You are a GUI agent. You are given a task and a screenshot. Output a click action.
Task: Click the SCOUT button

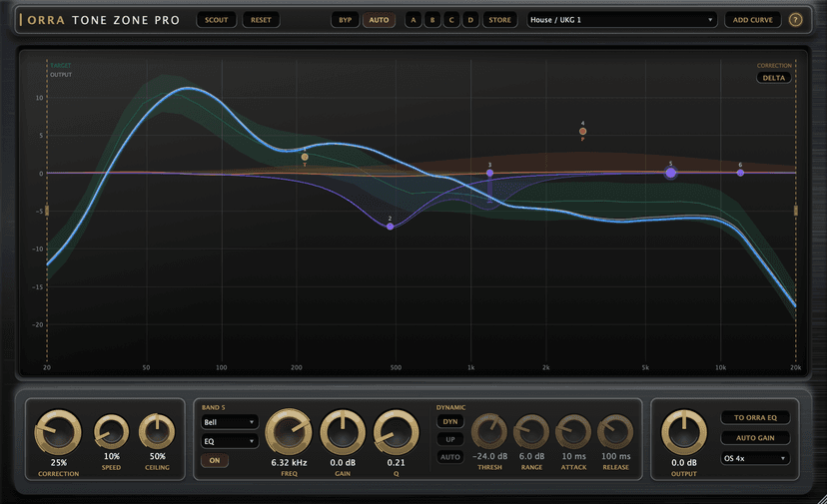click(217, 20)
